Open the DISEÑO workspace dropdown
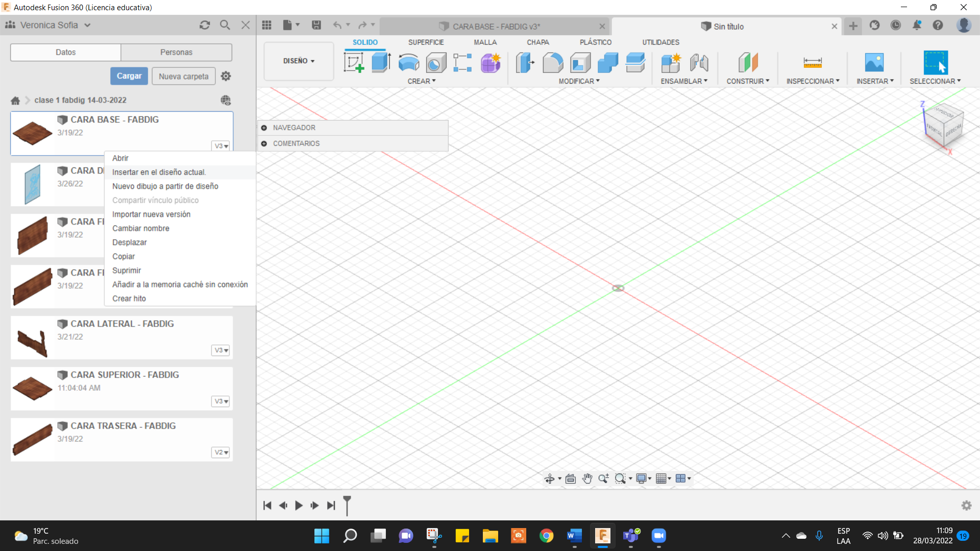The height and width of the screenshot is (551, 980). coord(299,61)
